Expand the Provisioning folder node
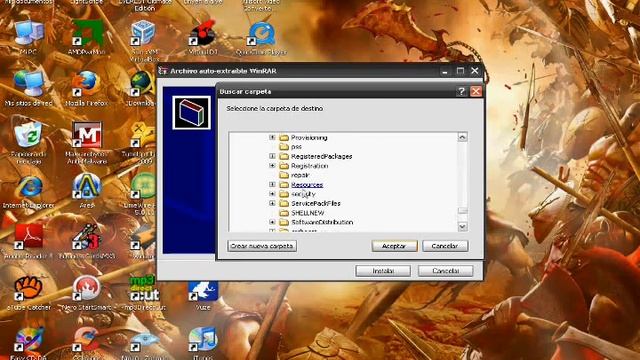The height and width of the screenshot is (360, 640). tap(272, 137)
